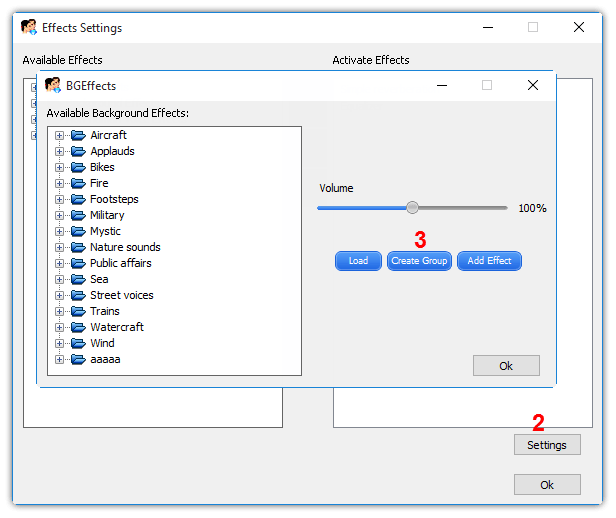Click the Street voices folder icon
The width and height of the screenshot is (616, 518).
tap(78, 295)
